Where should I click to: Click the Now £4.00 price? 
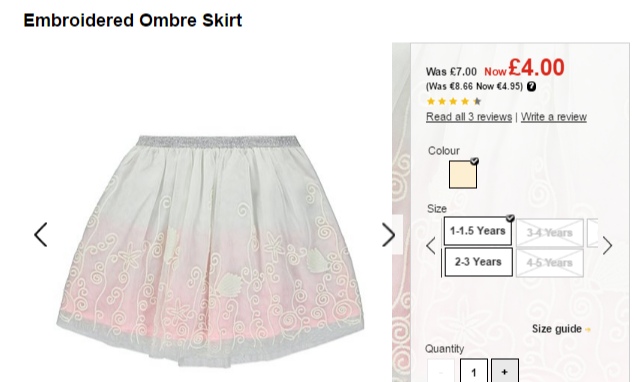click(524, 68)
